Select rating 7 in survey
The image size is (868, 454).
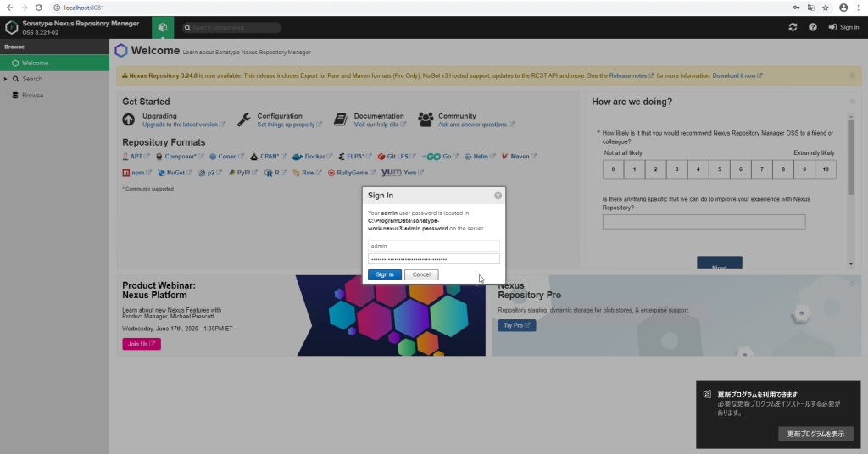coord(762,169)
